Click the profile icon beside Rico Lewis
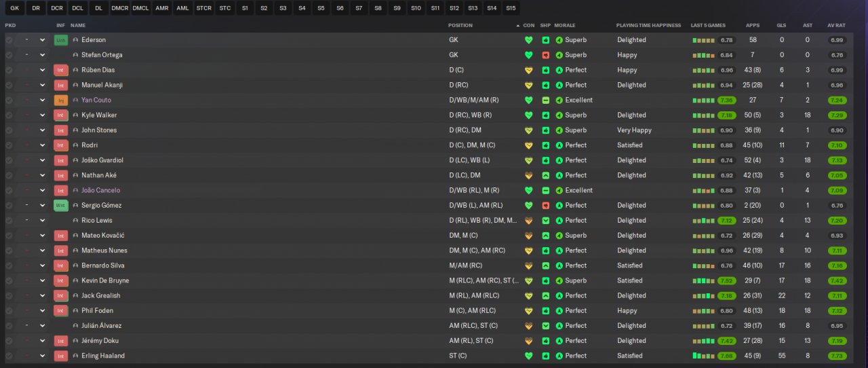The image size is (868, 368). click(x=76, y=221)
